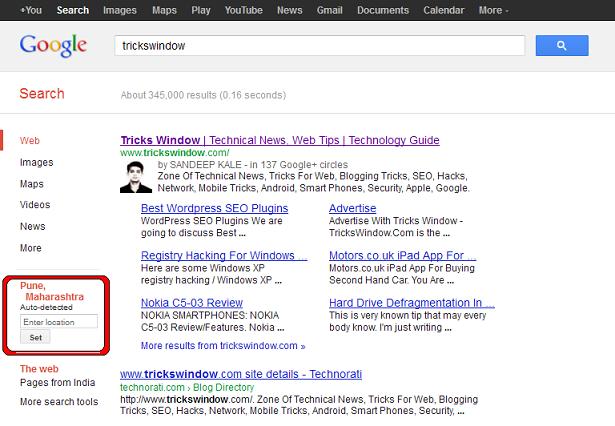Click the Enter location field
Screen dimensions: 615x426
[x=59, y=322]
